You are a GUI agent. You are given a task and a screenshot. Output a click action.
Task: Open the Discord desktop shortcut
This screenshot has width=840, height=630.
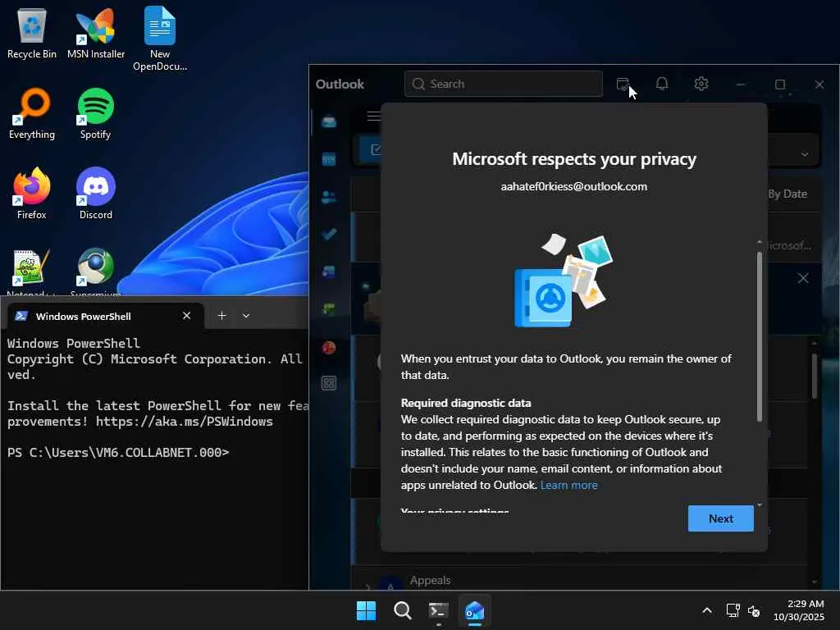click(x=96, y=194)
